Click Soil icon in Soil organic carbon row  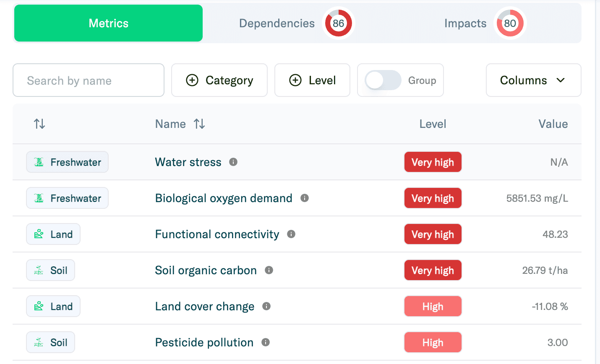click(39, 270)
